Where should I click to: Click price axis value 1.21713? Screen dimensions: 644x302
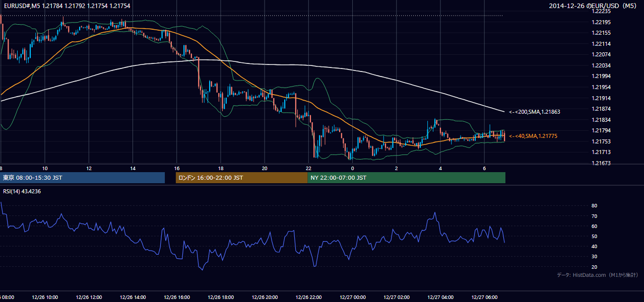[600, 152]
